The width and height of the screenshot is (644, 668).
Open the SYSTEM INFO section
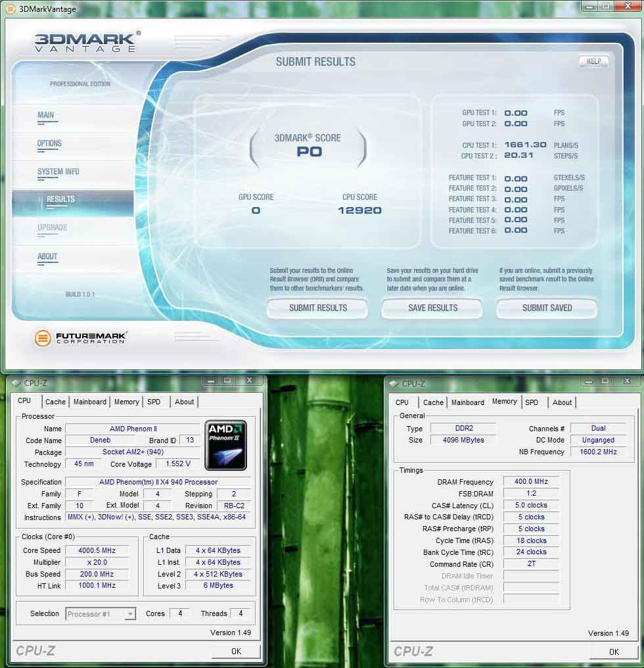coord(58,172)
